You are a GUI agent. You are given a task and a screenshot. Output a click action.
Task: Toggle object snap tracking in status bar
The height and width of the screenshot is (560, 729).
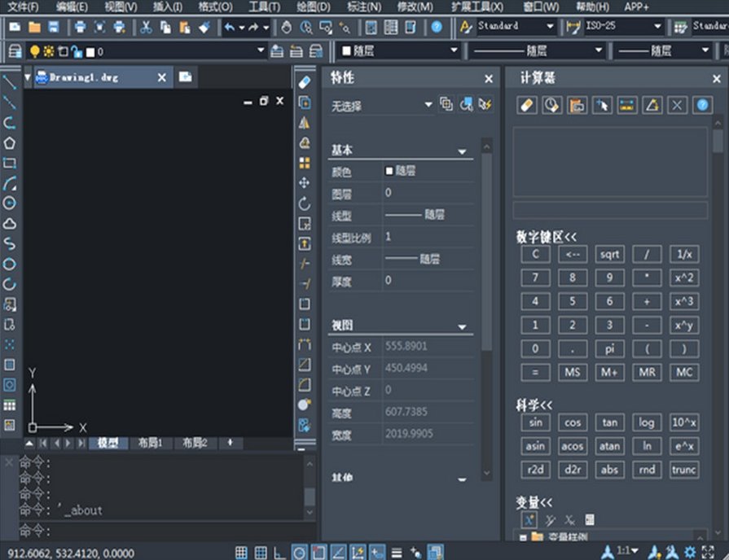[339, 552]
